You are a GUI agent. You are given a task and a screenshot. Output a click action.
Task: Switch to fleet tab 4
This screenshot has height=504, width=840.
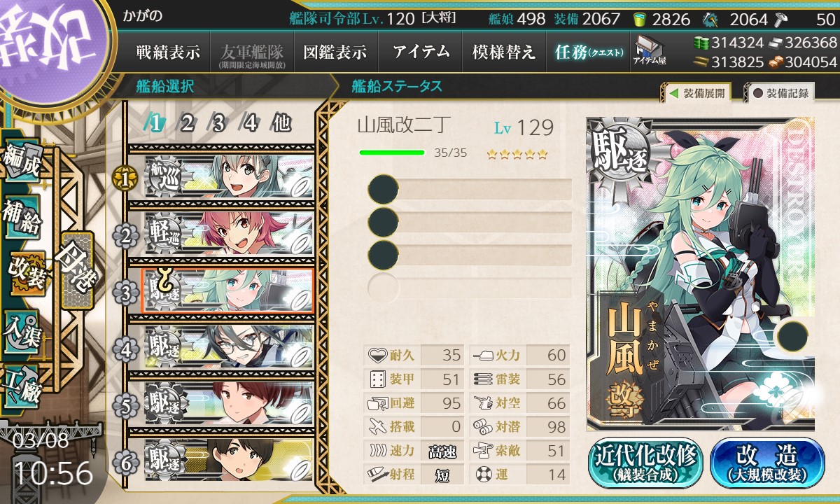click(250, 123)
